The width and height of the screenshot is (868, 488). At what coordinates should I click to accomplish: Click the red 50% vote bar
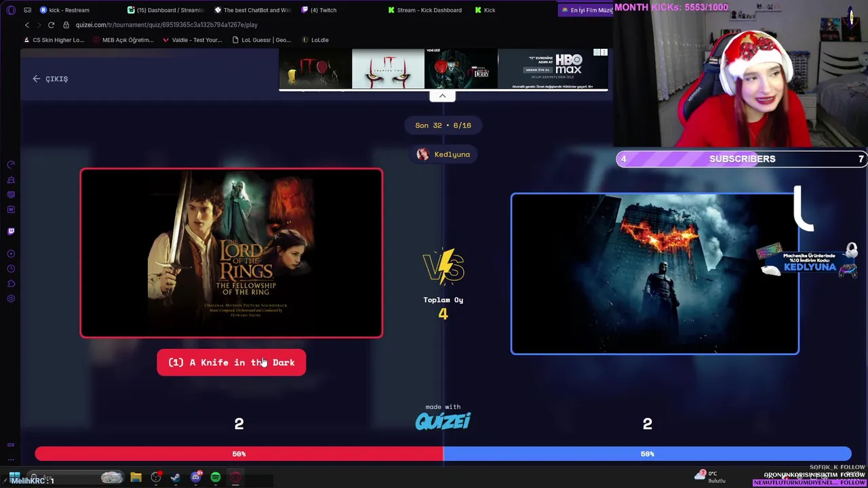pos(239,454)
